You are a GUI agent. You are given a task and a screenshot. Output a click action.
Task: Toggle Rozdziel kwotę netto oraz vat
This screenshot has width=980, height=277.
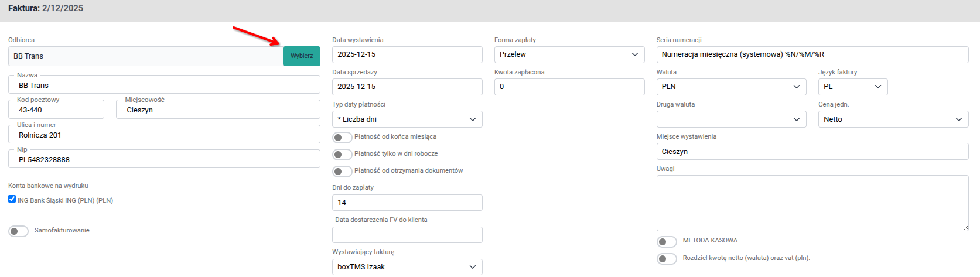[667, 259]
